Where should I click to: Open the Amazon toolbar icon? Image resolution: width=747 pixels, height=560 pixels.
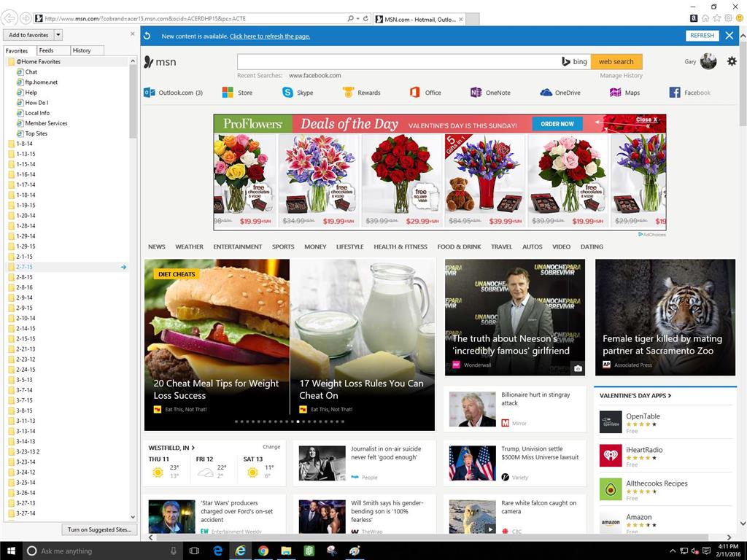tap(694, 18)
